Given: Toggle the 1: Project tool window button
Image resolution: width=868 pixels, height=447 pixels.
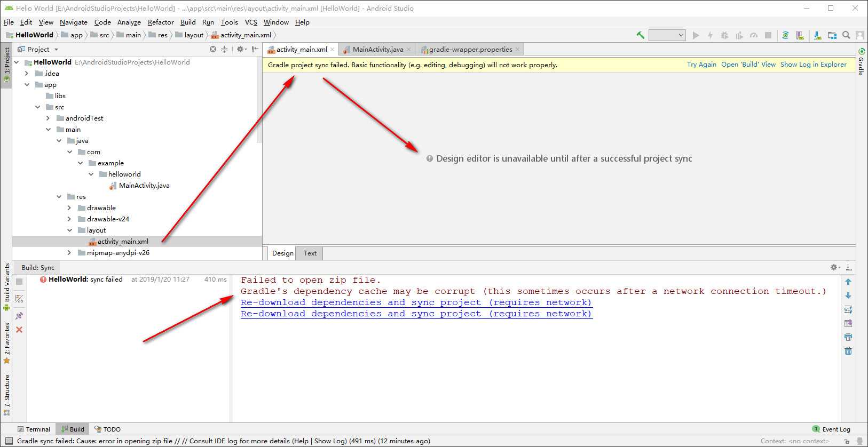Looking at the screenshot, I should click(6, 65).
